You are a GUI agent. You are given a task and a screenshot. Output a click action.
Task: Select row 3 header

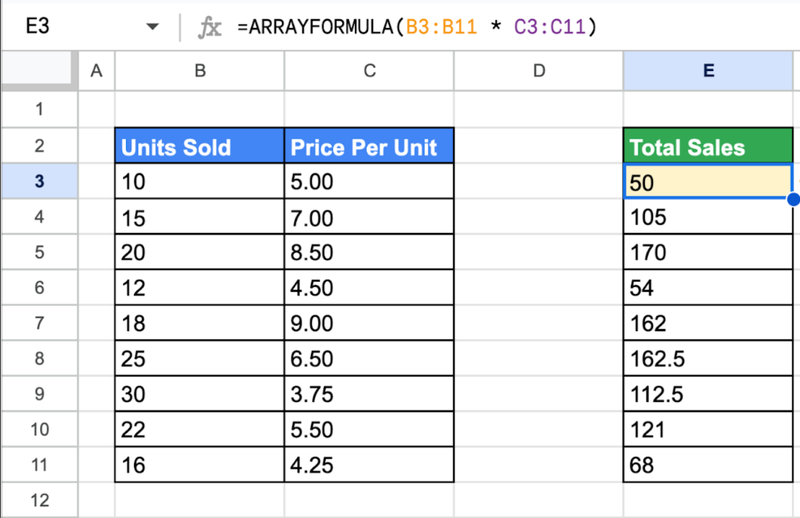coord(39,181)
